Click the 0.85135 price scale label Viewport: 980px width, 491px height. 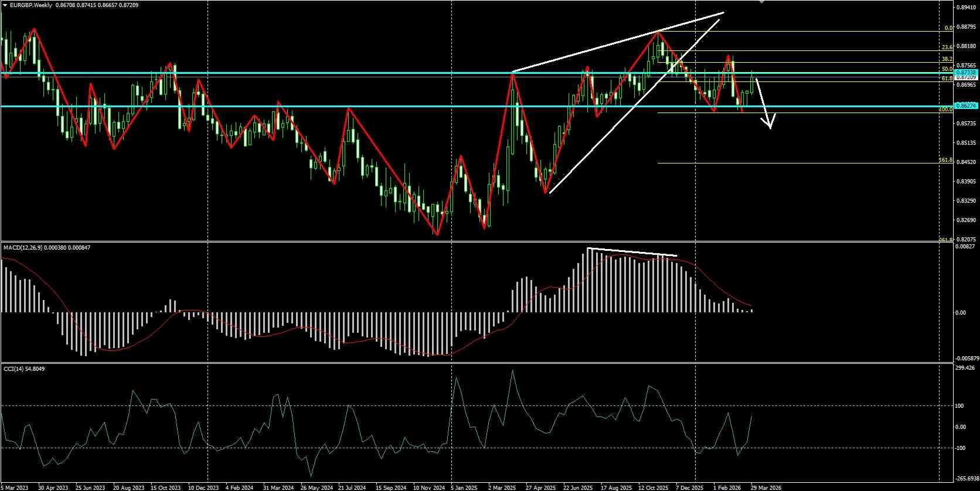pyautogui.click(x=966, y=143)
